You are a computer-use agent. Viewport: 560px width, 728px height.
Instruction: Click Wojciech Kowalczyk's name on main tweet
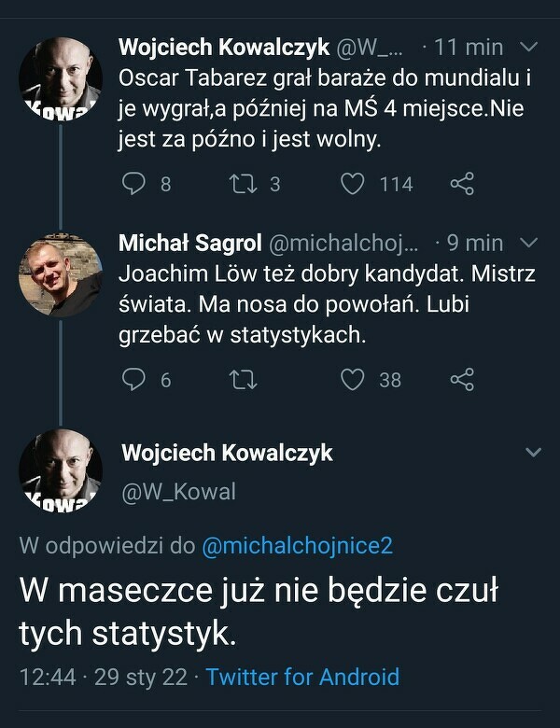[227, 454]
